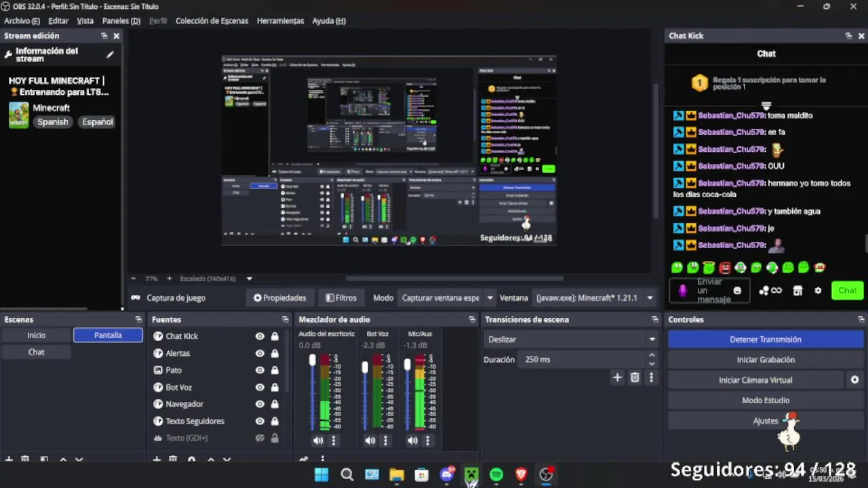Zoom out the preview with minus
This screenshot has height=488, width=868.
point(133,279)
